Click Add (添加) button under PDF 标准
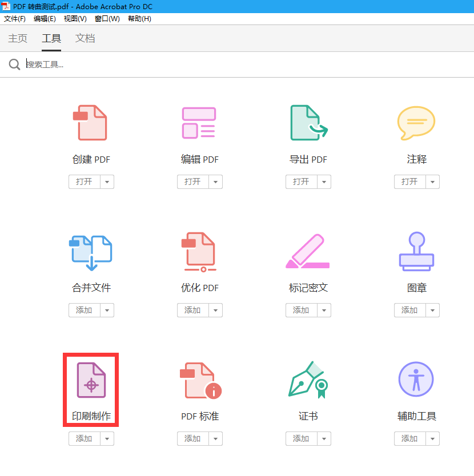 (192, 439)
